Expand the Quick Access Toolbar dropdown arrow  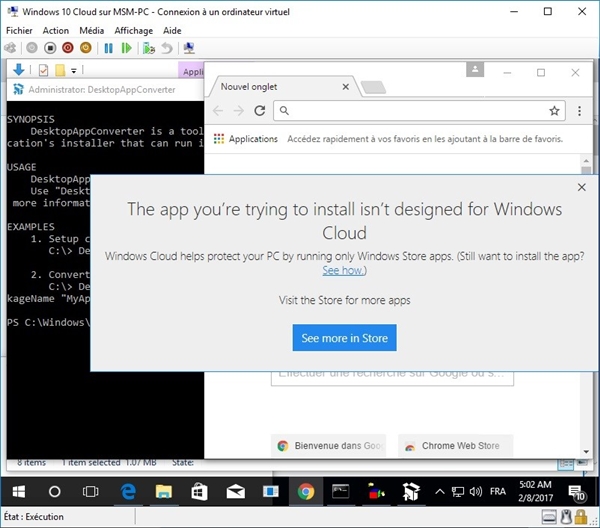click(x=75, y=71)
